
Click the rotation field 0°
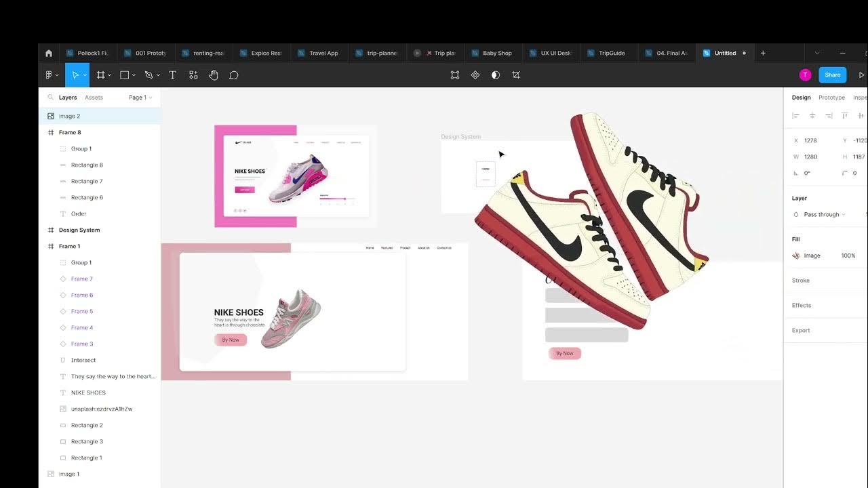(816, 174)
